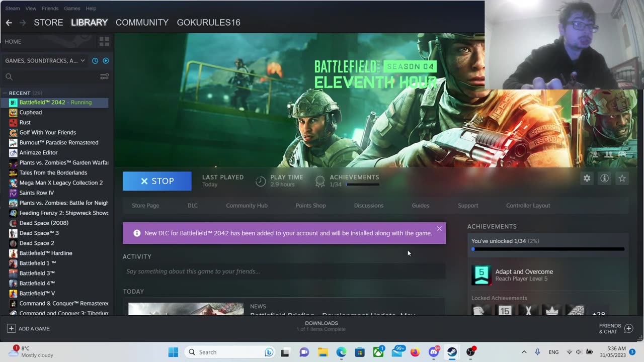Screen dimensions: 644x362
Task: Select Dead Space (2008) in the library
Action: tap(43, 223)
